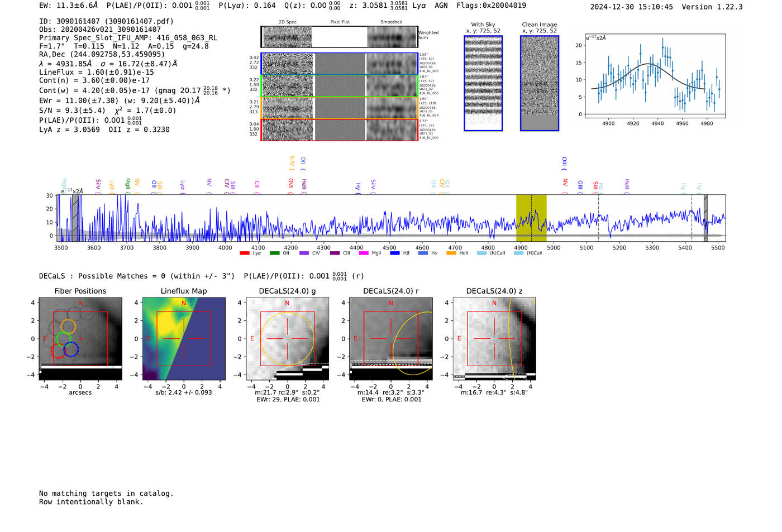
Task: Click the "m:16.7 re:4.3" s:4.8"" caption
Action: (x=494, y=392)
